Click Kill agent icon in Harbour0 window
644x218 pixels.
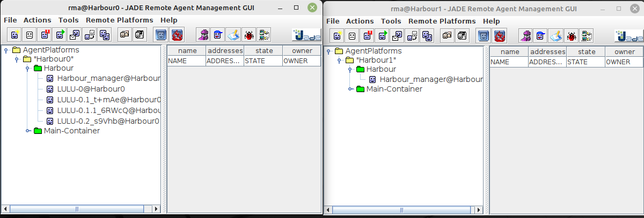(30, 35)
